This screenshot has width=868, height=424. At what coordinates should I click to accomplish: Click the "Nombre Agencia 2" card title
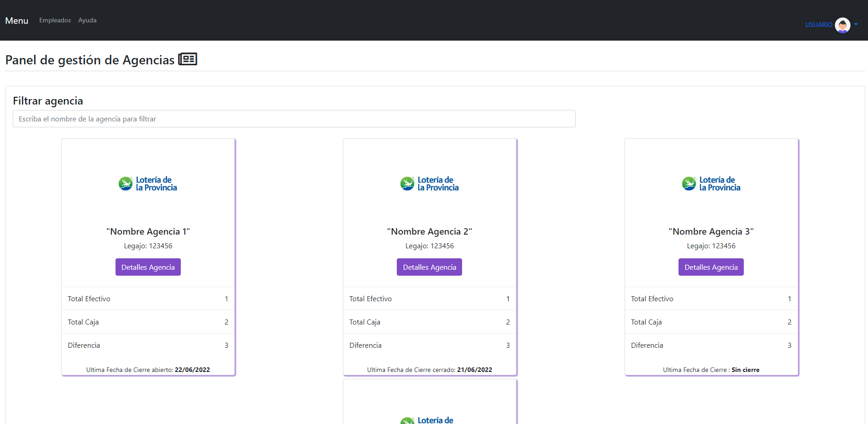point(429,231)
